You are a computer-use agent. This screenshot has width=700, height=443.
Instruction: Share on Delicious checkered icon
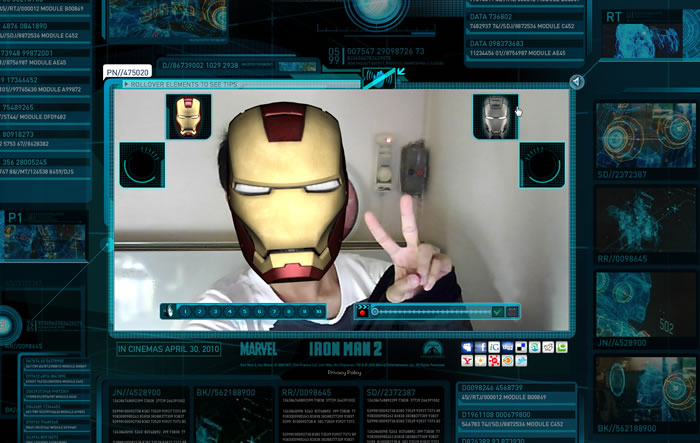click(x=521, y=347)
